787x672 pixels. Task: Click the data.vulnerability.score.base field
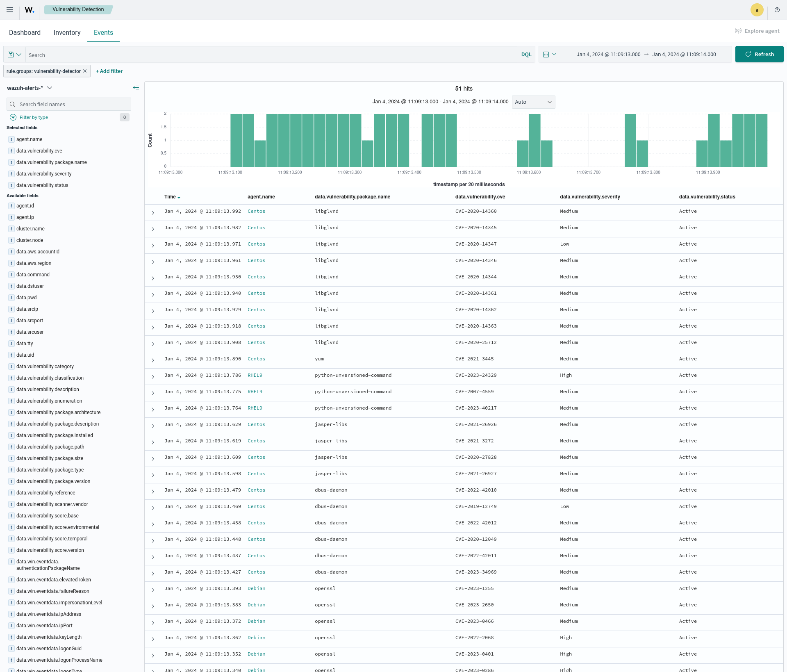48,516
